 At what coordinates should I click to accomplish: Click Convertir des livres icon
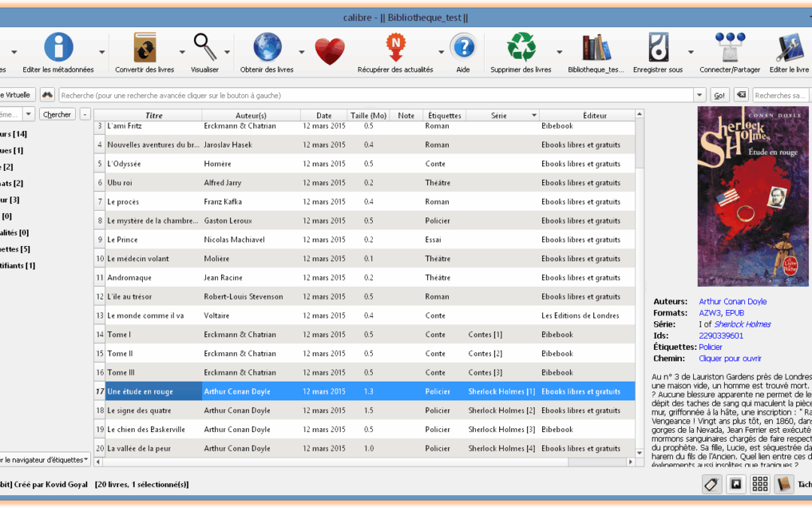click(x=144, y=47)
